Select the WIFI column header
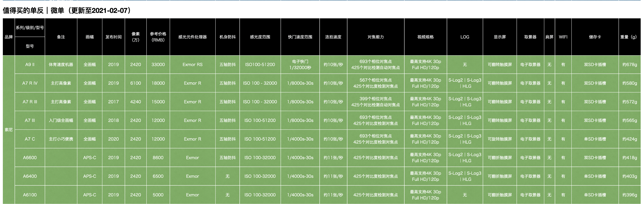 pyautogui.click(x=563, y=37)
